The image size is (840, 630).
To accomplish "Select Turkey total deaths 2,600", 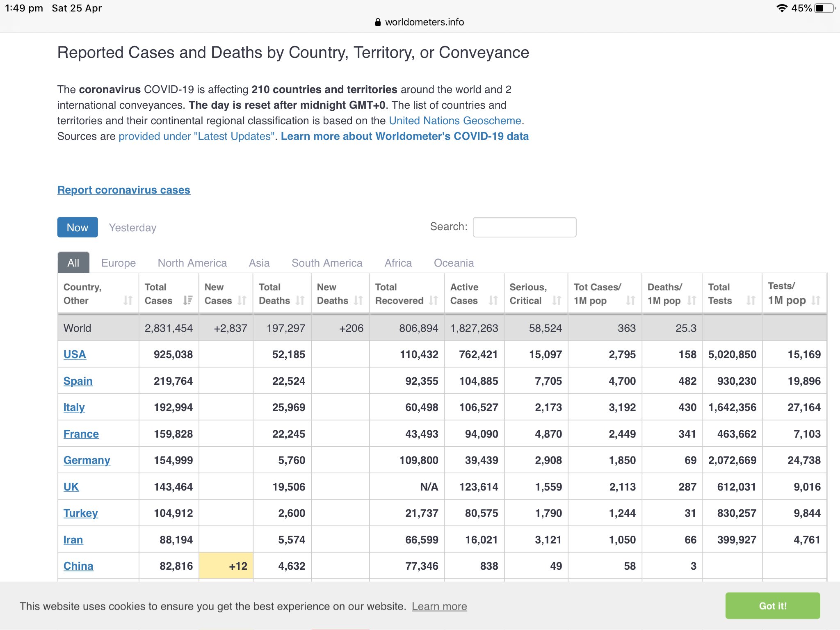I will point(282,513).
